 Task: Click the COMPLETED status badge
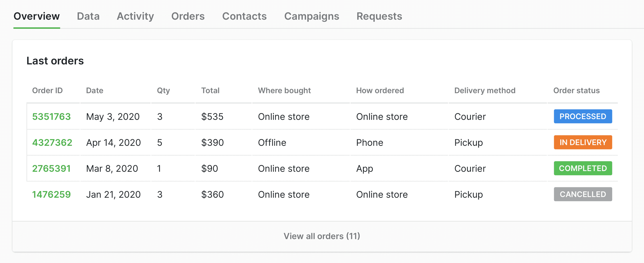click(583, 168)
